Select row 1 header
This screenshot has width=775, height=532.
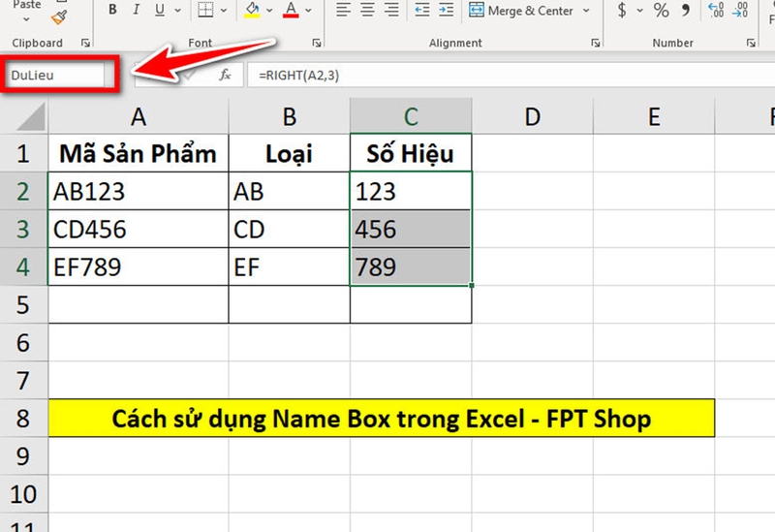[x=23, y=153]
